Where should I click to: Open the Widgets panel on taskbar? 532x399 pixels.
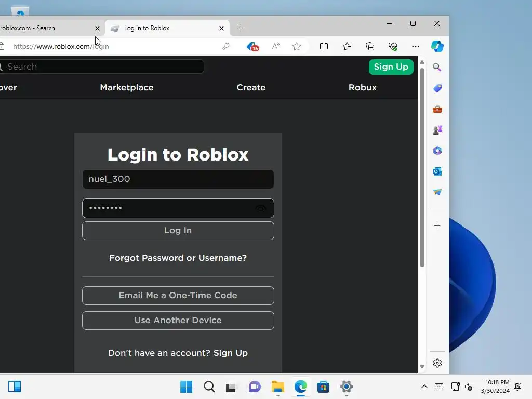pos(15,387)
